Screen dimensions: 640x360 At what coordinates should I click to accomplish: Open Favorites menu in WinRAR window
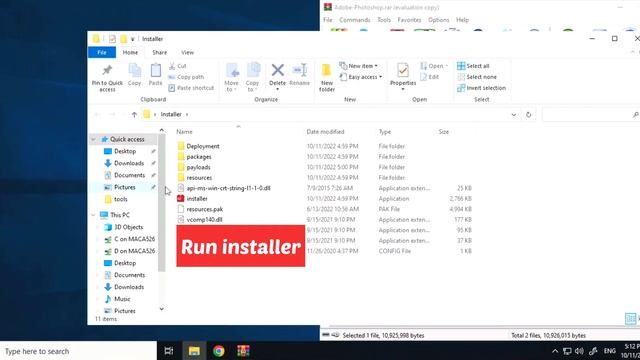pyautogui.click(x=409, y=20)
